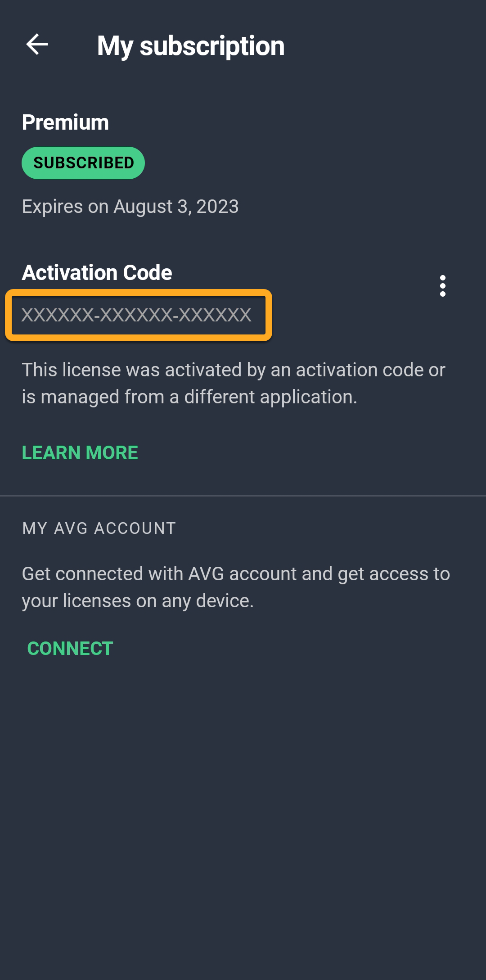
Task: Go back using the arrow icon
Action: (x=37, y=45)
